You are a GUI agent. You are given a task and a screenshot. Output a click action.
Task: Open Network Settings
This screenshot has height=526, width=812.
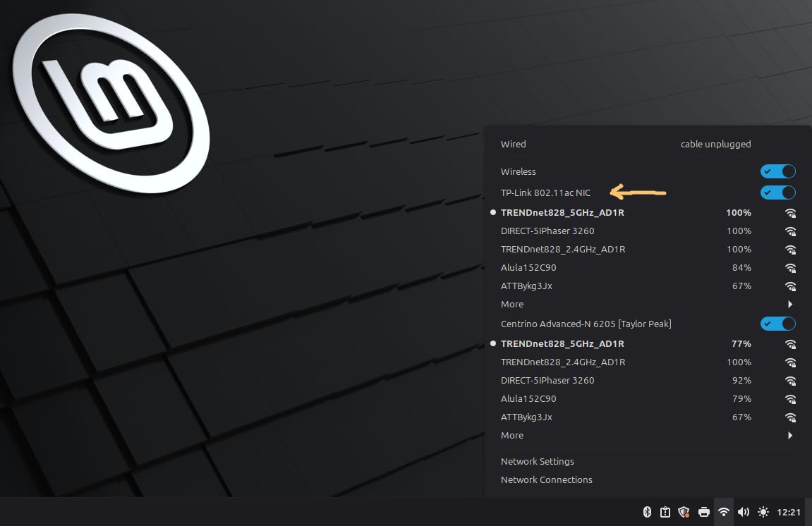point(537,461)
